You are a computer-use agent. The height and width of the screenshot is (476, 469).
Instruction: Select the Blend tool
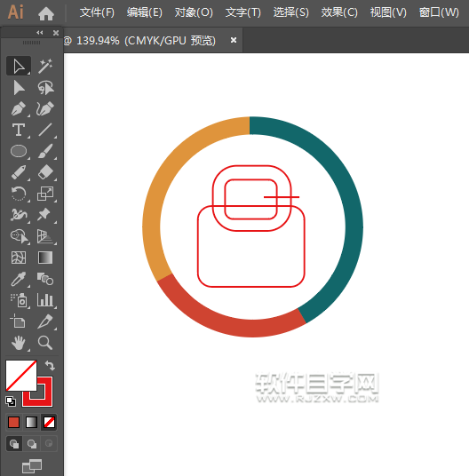[45, 279]
